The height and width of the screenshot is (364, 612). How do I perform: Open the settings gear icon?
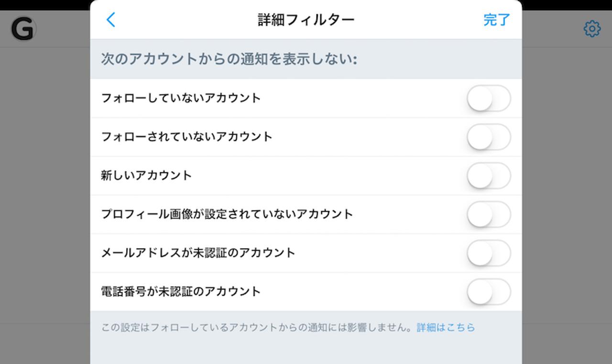point(592,28)
